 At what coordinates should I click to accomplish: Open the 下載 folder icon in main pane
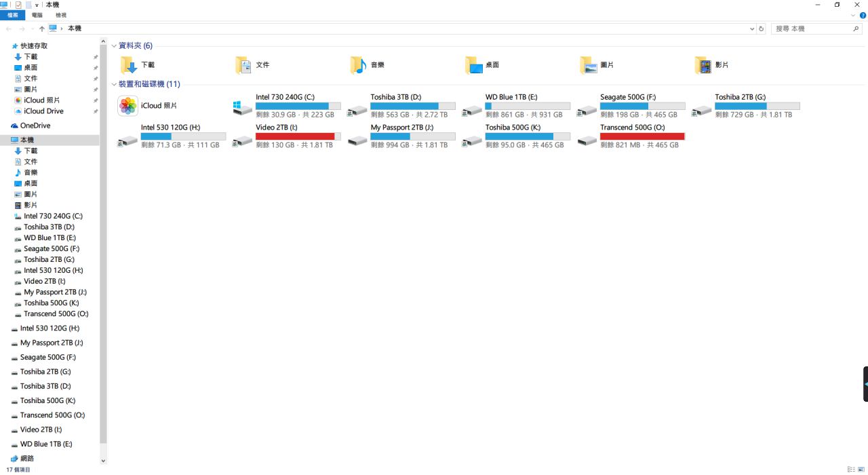(128, 65)
